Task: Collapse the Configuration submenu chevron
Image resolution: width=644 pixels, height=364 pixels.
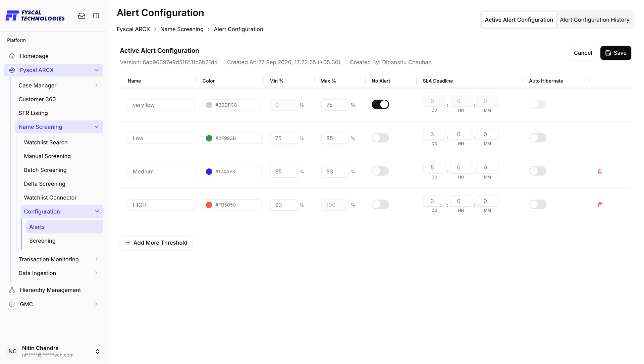Action: coord(97,211)
